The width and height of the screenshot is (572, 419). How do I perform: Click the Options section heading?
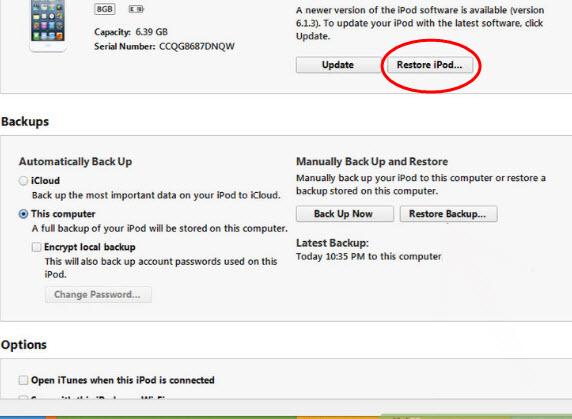point(24,345)
